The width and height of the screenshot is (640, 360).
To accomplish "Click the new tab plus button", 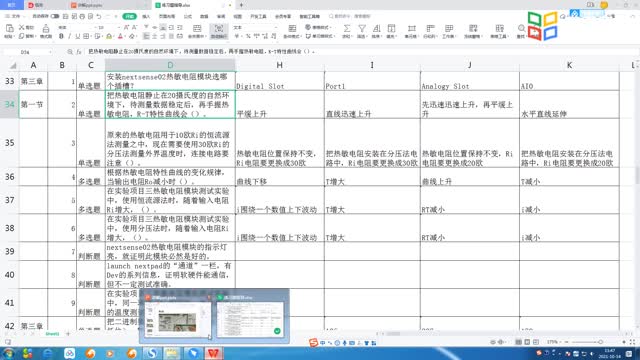I will [241, 5].
